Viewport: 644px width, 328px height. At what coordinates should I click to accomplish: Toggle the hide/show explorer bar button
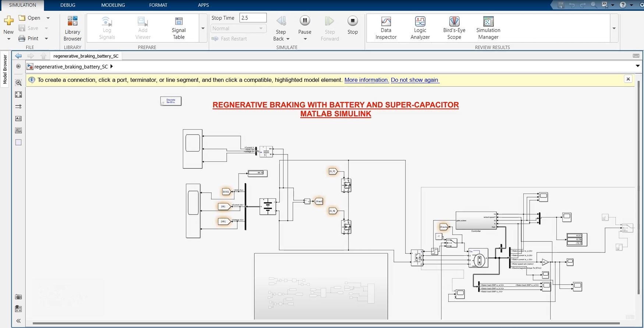[x=18, y=66]
